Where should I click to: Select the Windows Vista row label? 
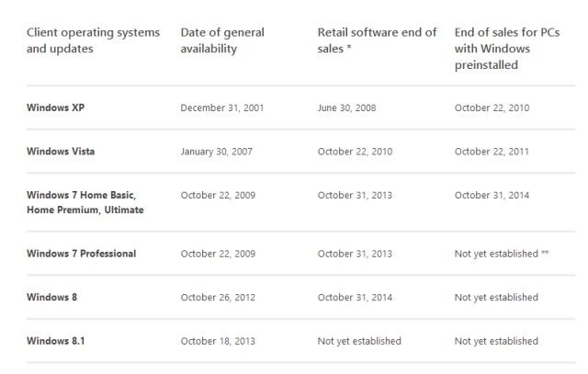click(61, 152)
